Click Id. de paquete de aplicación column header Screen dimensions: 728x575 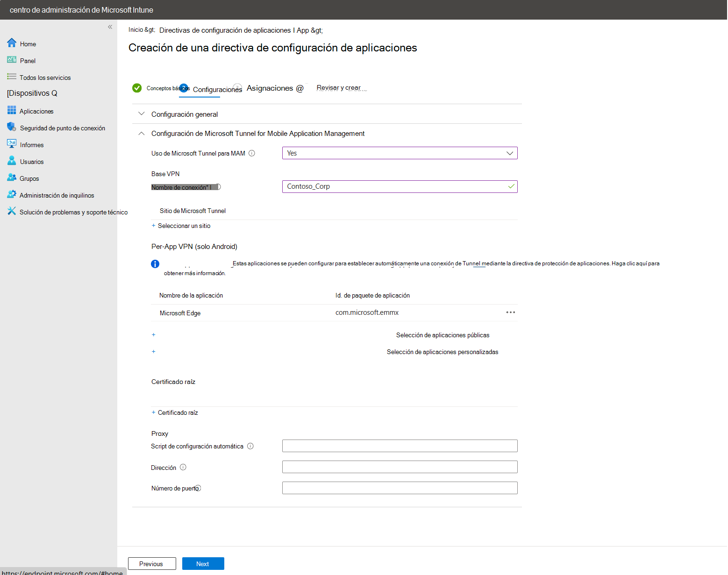coord(372,296)
